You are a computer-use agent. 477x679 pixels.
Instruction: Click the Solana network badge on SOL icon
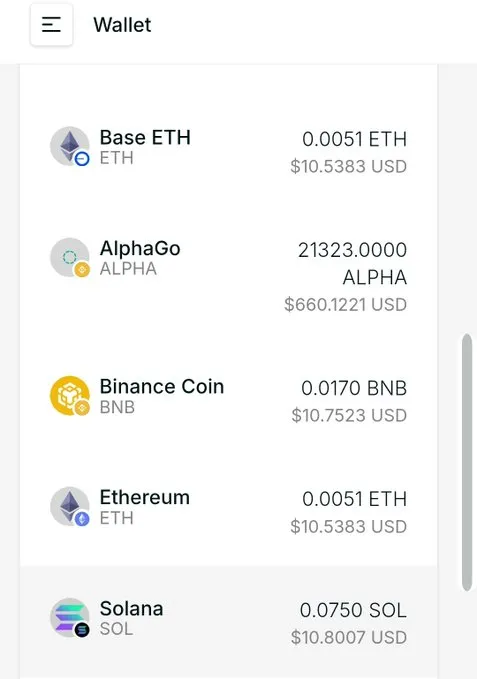(x=82, y=630)
